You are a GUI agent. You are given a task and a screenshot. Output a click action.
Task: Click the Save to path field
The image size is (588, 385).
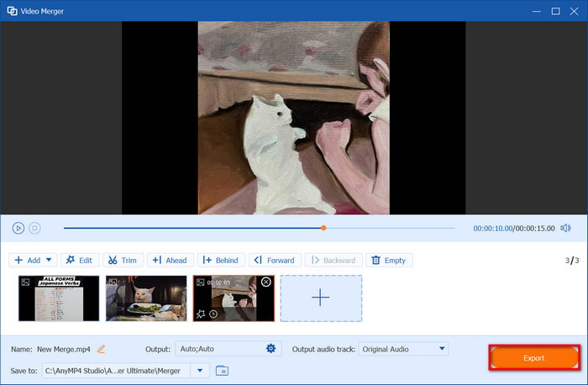[116, 371]
